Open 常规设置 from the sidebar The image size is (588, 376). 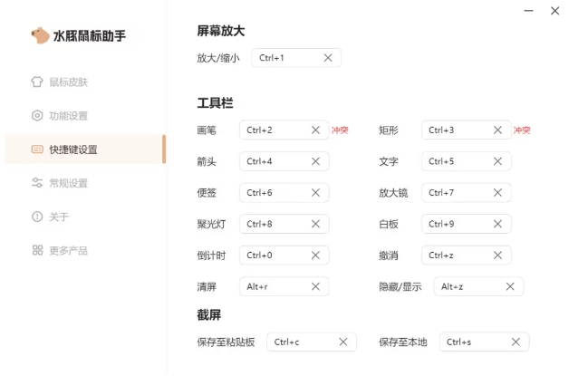68,183
